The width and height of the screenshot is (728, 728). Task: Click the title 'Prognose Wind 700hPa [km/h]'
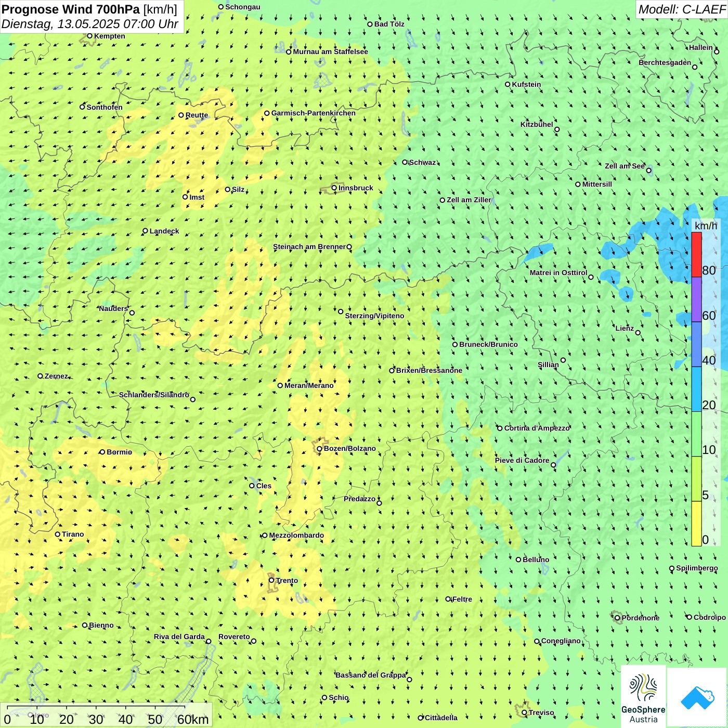pos(89,9)
